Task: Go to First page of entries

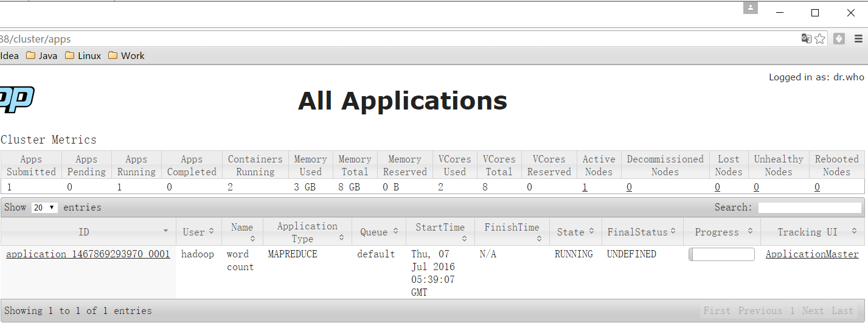Action: (717, 311)
